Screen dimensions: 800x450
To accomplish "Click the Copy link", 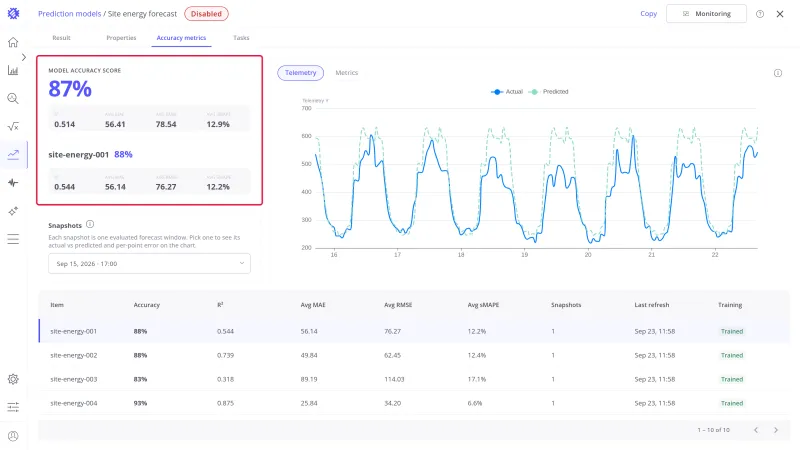I will (648, 14).
